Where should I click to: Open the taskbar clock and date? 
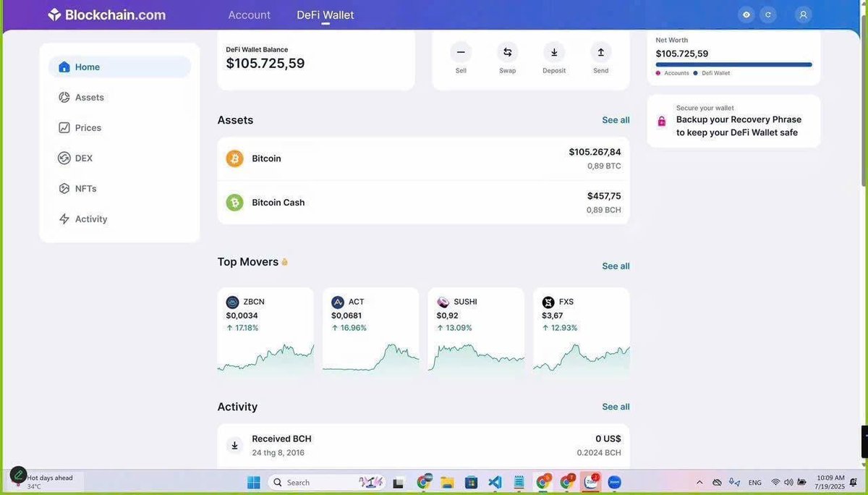click(x=830, y=482)
